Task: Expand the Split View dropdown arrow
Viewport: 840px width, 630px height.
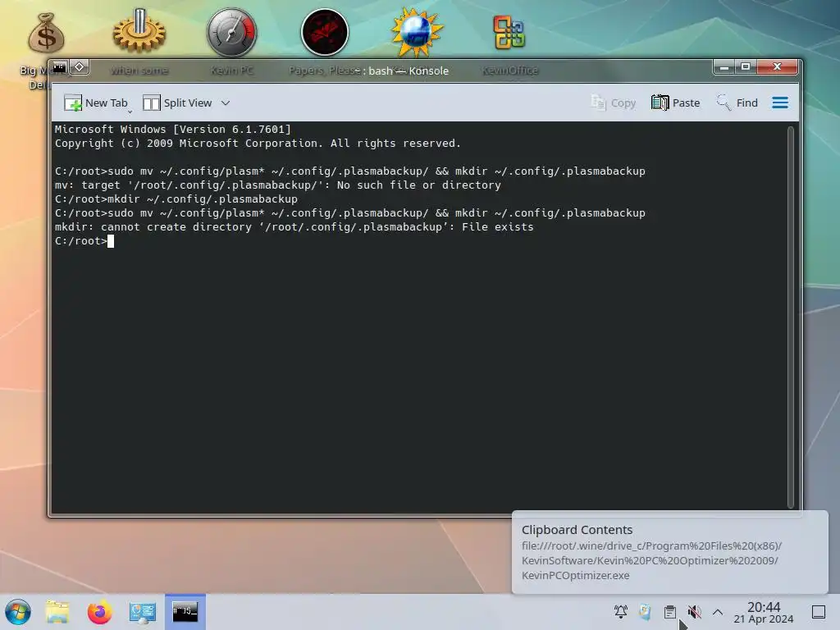Action: [226, 103]
